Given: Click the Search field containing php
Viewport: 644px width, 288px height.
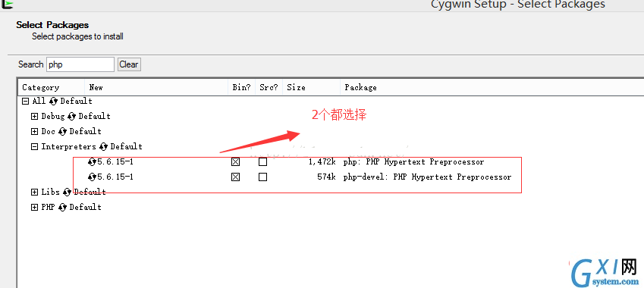Looking at the screenshot, I should click(x=80, y=64).
